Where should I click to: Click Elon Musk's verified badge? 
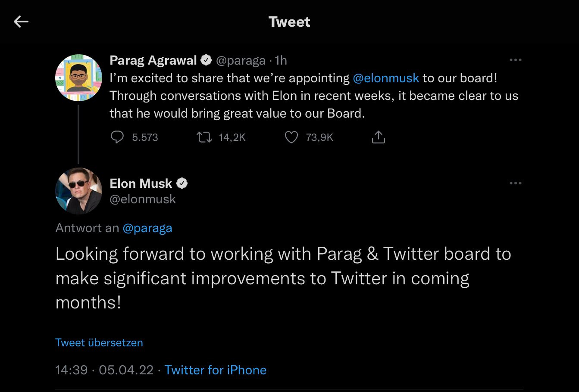point(182,184)
